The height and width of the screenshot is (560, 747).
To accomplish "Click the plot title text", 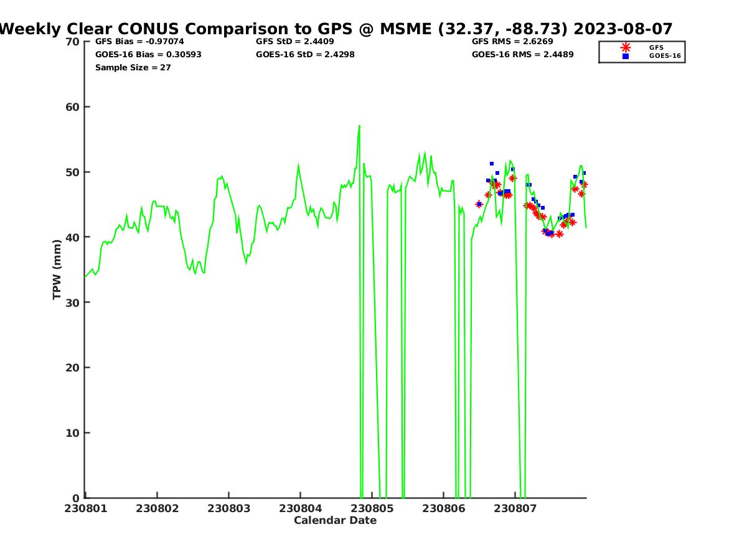I will [x=336, y=29].
